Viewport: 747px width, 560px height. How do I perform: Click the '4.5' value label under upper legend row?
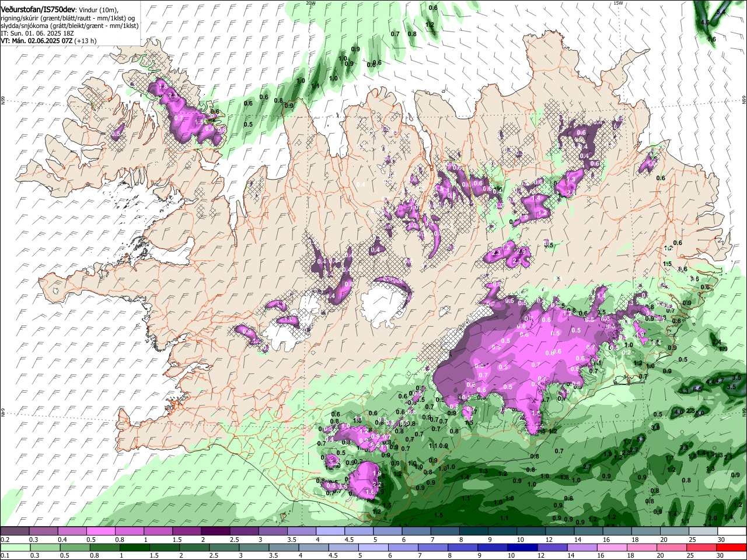coord(349,540)
